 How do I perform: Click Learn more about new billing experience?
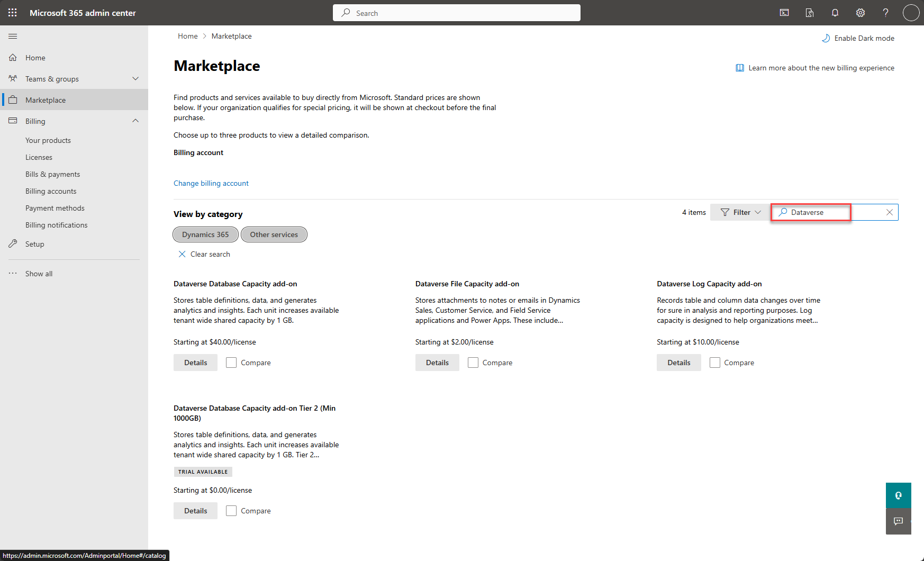(x=821, y=68)
